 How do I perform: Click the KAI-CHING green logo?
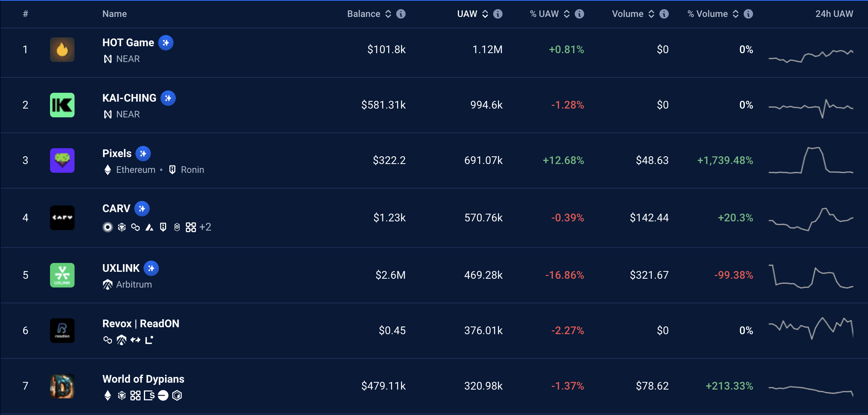pos(62,105)
